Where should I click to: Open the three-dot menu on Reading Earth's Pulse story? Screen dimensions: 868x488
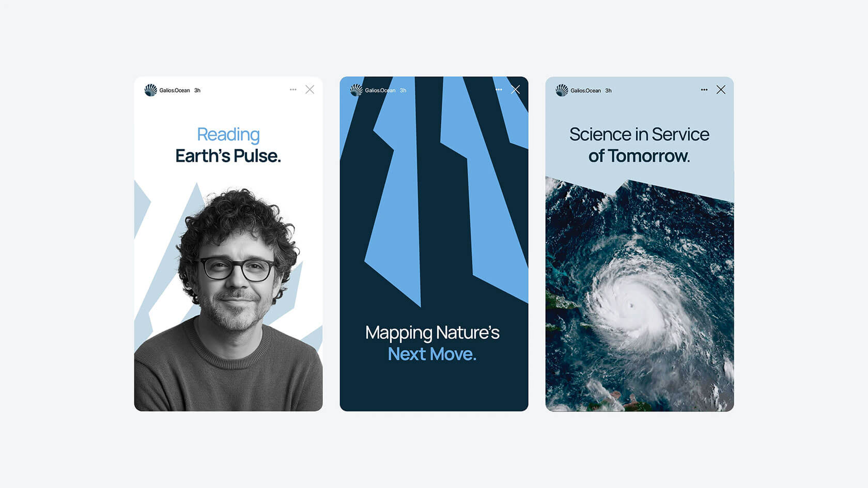pos(293,90)
